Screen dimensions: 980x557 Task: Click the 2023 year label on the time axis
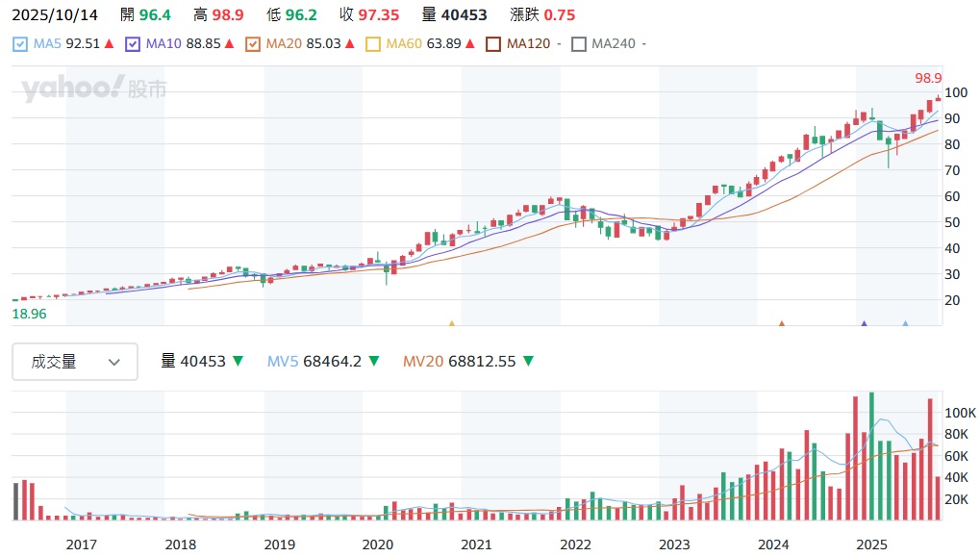[x=674, y=544]
